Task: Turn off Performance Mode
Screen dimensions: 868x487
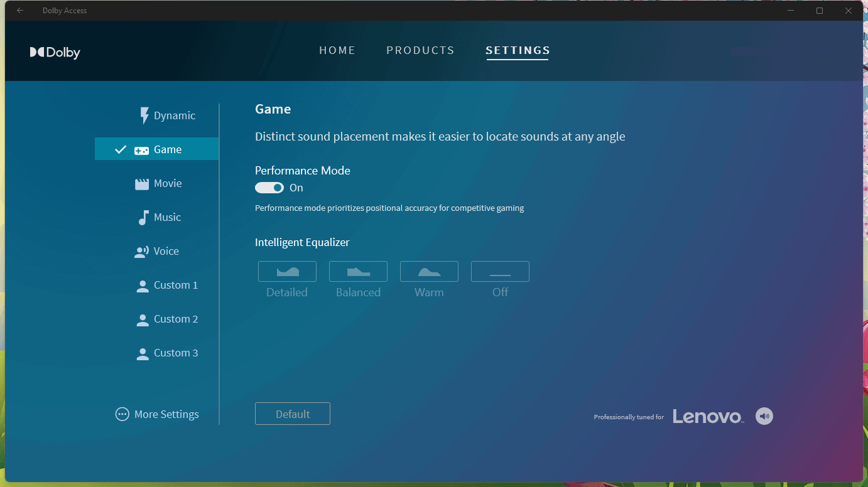Action: click(x=269, y=188)
